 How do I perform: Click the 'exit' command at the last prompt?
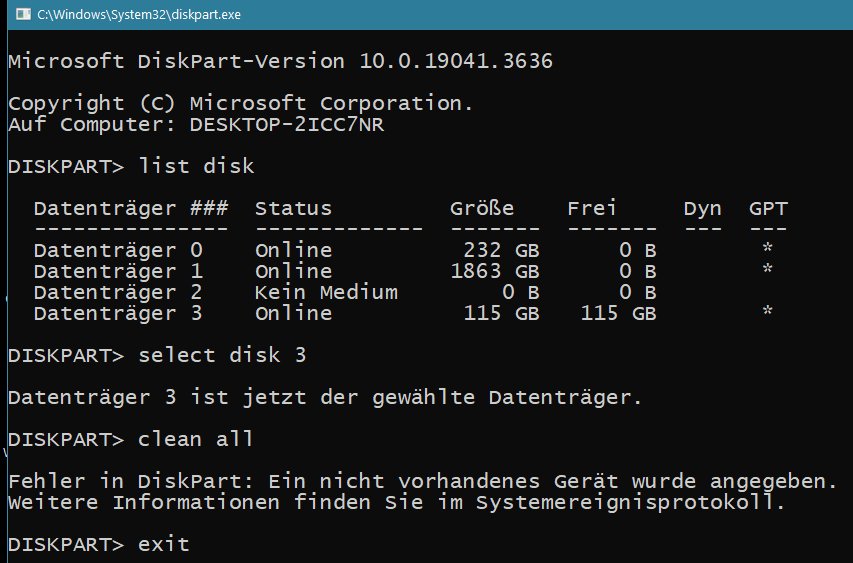click(x=164, y=545)
